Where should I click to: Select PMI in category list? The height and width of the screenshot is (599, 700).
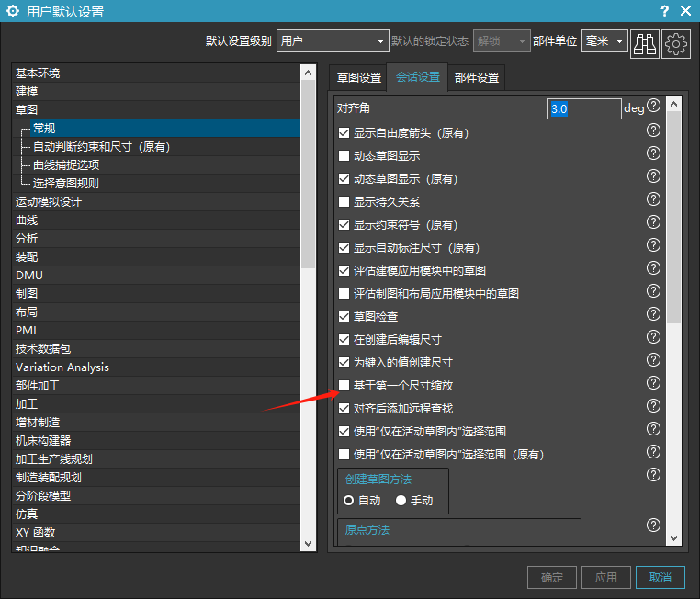click(156, 331)
